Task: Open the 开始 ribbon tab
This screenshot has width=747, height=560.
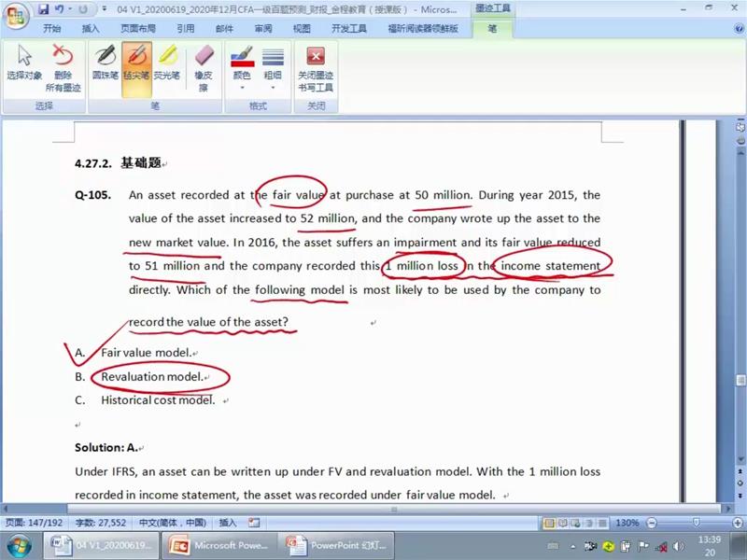Action: pos(52,29)
